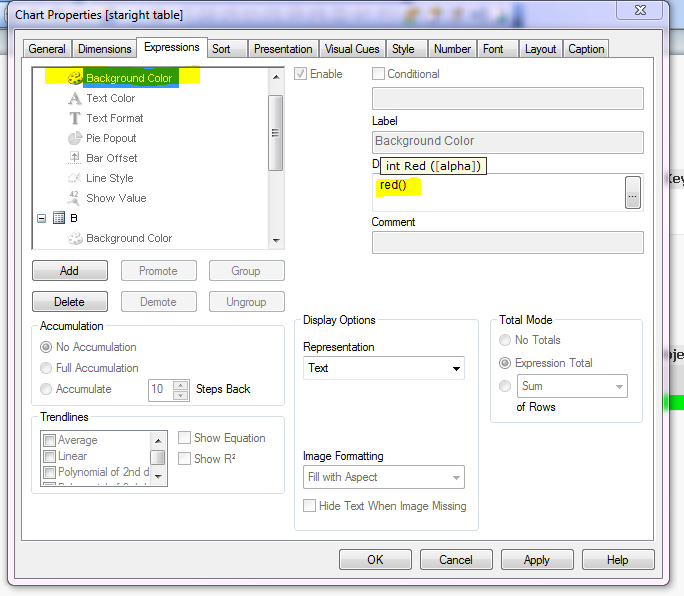Open the Presentation tab
Viewport: 684px width, 596px height.
coord(283,49)
